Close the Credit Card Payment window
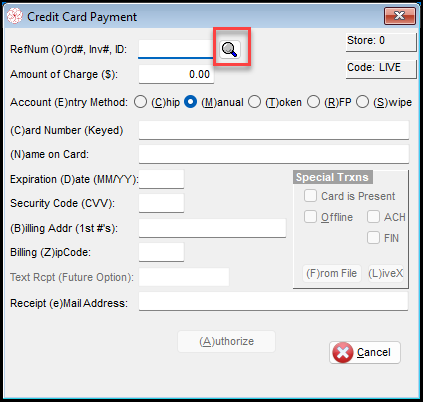The image size is (423, 402). pos(400,16)
